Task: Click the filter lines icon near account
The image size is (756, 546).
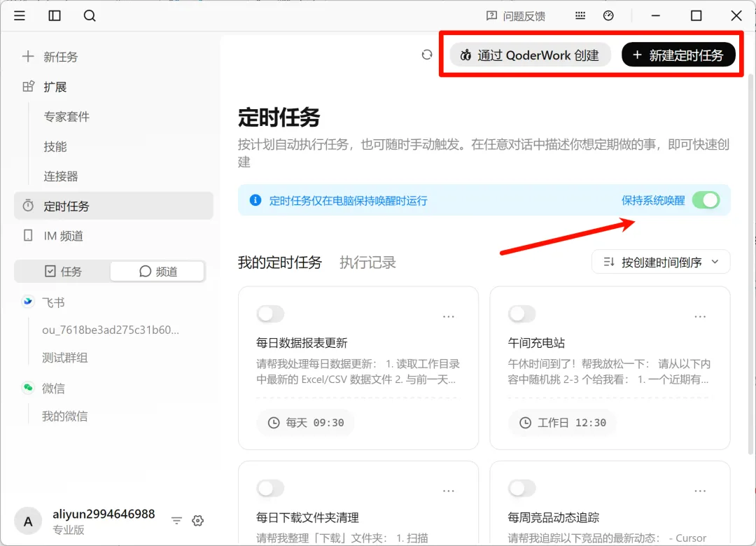Action: tap(176, 520)
